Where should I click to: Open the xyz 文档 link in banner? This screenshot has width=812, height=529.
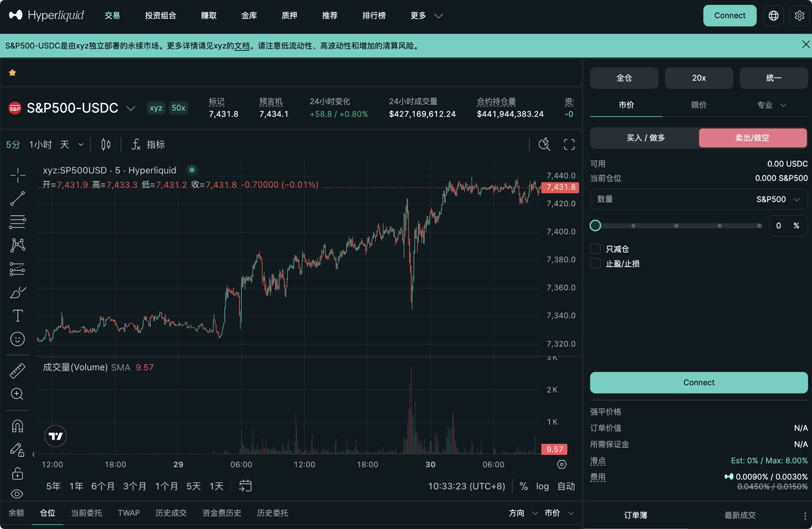coord(242,46)
